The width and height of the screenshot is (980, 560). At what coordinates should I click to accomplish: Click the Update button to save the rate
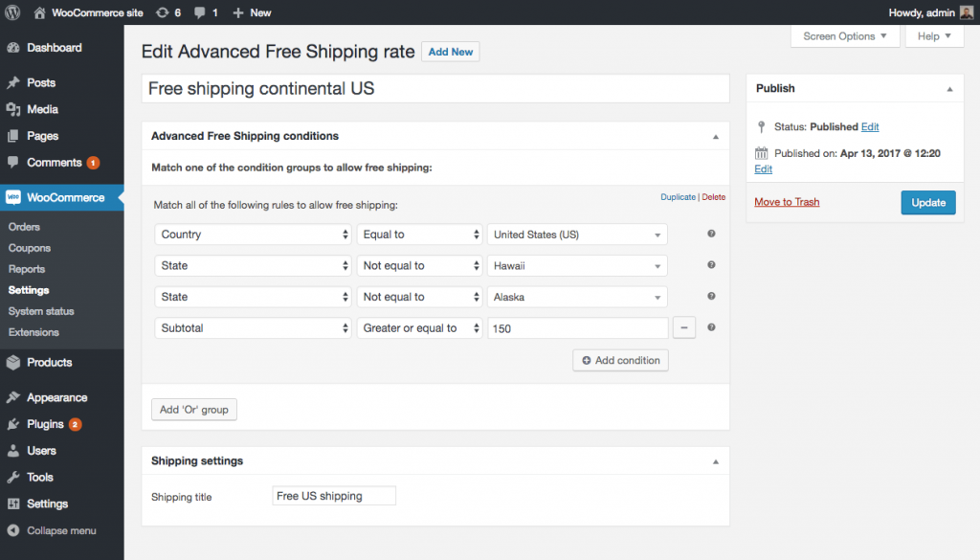[x=927, y=202]
